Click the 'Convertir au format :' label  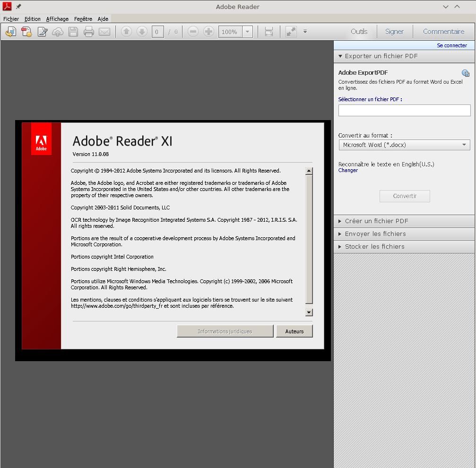(x=365, y=135)
